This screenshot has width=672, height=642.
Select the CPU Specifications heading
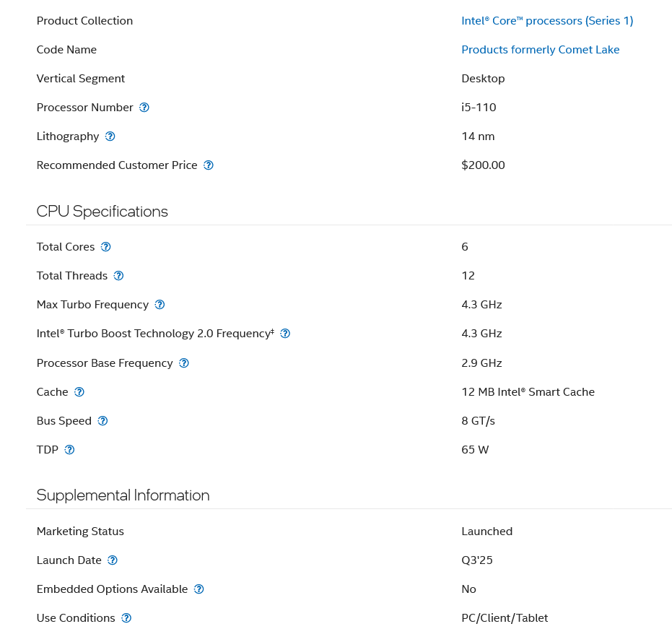(102, 211)
